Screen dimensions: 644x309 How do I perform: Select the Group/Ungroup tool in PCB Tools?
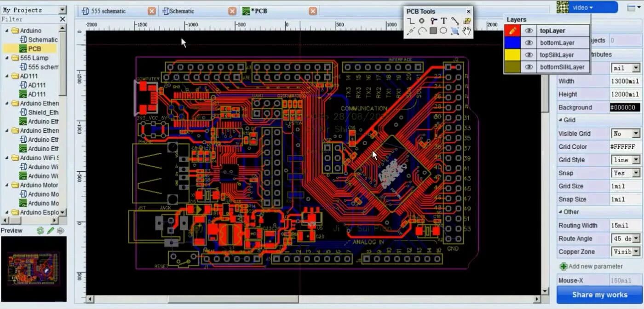pyautogui.click(x=455, y=31)
